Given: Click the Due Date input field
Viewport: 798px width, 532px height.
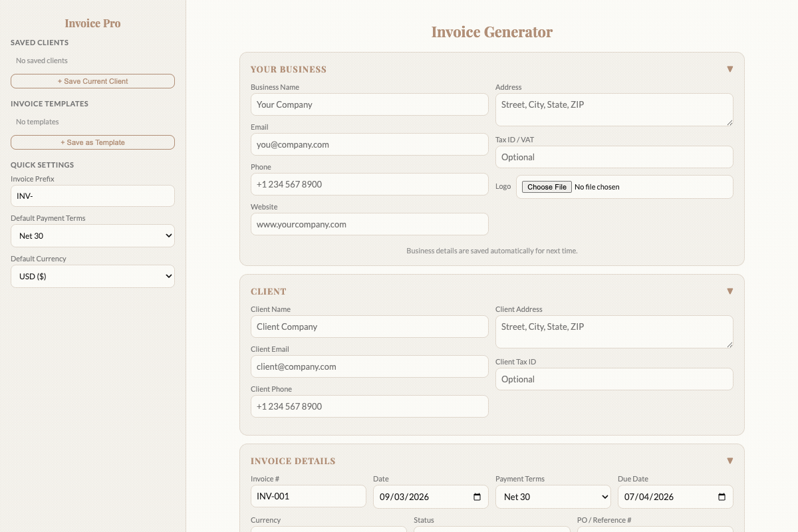Looking at the screenshot, I should pos(675,497).
